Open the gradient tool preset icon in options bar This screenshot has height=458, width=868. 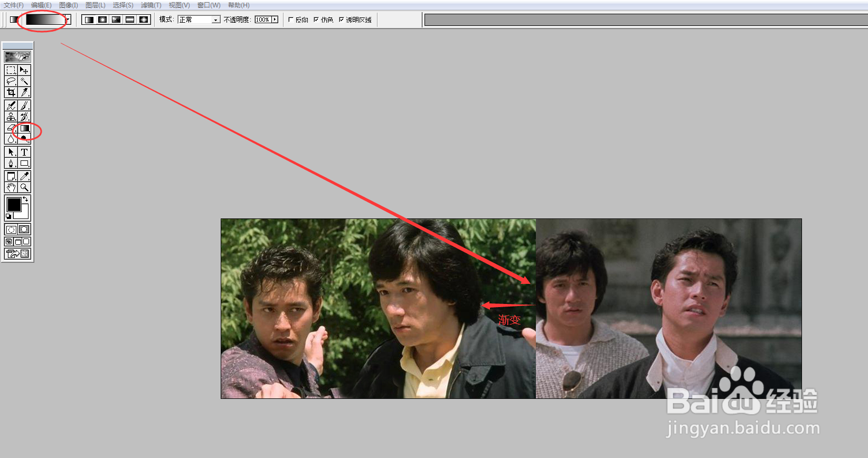14,20
